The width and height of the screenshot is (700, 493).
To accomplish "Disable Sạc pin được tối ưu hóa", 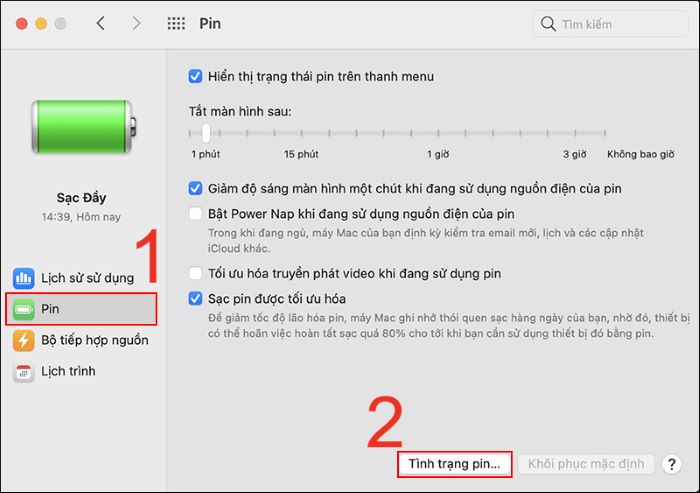I will 195,298.
